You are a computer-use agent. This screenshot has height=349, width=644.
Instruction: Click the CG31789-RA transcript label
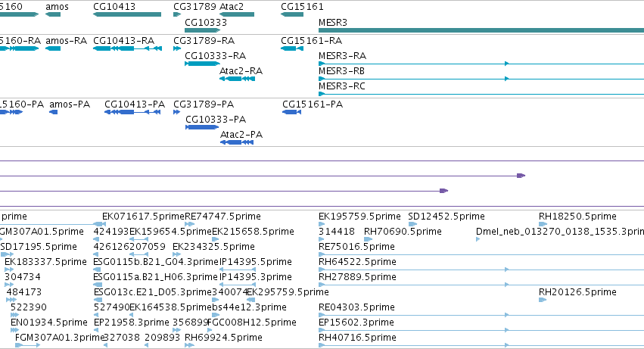tap(204, 41)
